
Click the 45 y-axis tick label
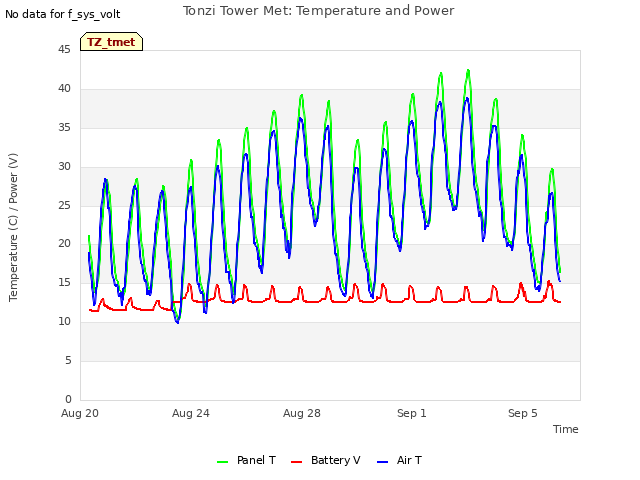tap(64, 50)
